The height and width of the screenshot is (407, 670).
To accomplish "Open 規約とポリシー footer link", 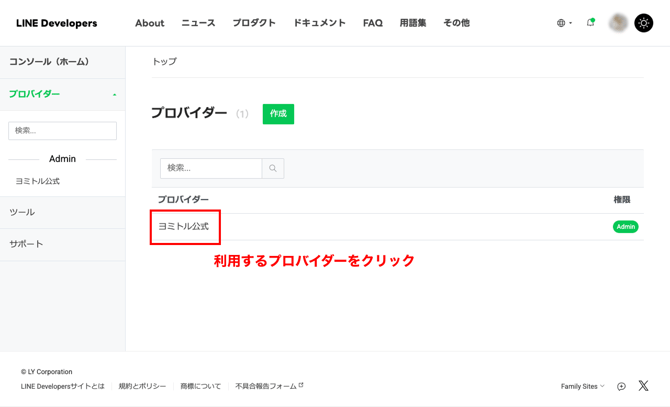I will point(142,386).
